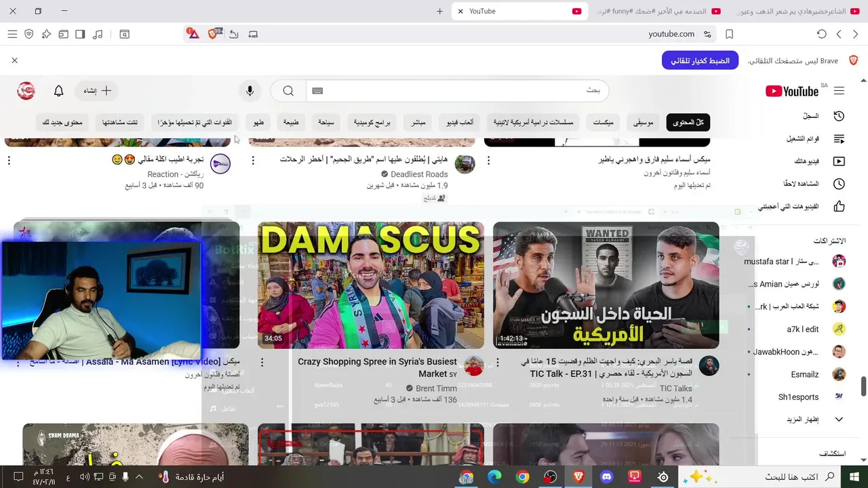This screenshot has width=868, height=488.
Task: Click الضبط كخيار تلقائي default browser button
Action: [700, 60]
